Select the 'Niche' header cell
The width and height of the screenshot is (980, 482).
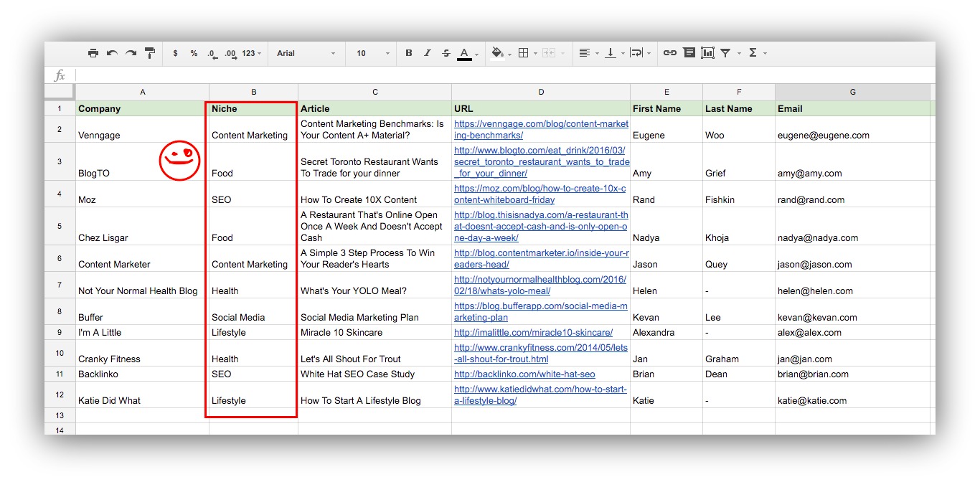253,109
